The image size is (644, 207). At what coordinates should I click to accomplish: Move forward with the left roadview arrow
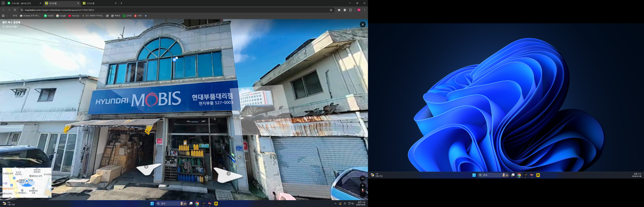coord(149,169)
